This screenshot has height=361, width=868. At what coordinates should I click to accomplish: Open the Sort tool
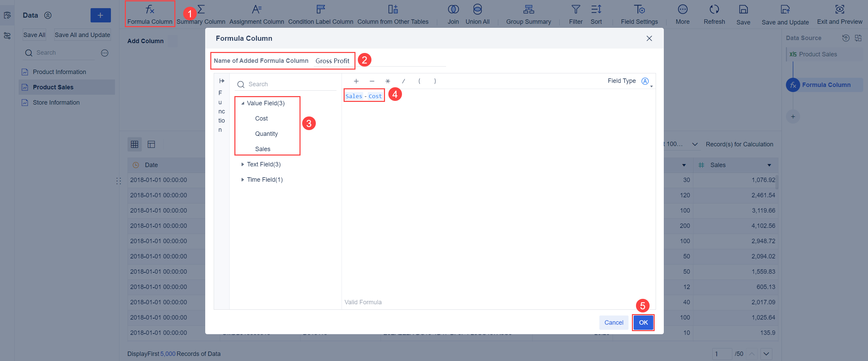pyautogui.click(x=596, y=14)
